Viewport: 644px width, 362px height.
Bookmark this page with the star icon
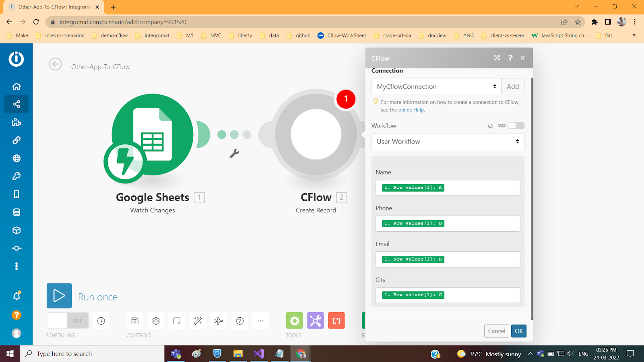tap(578, 22)
